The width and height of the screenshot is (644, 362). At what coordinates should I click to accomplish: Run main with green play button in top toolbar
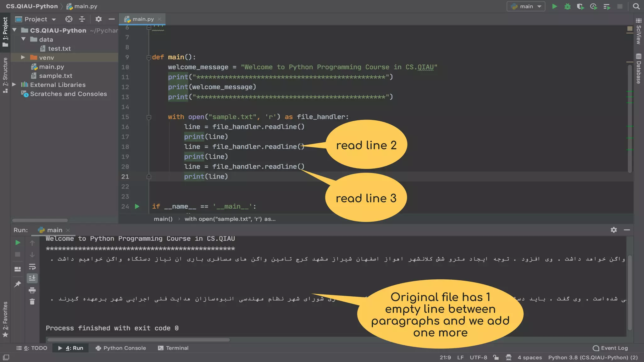coord(555,6)
